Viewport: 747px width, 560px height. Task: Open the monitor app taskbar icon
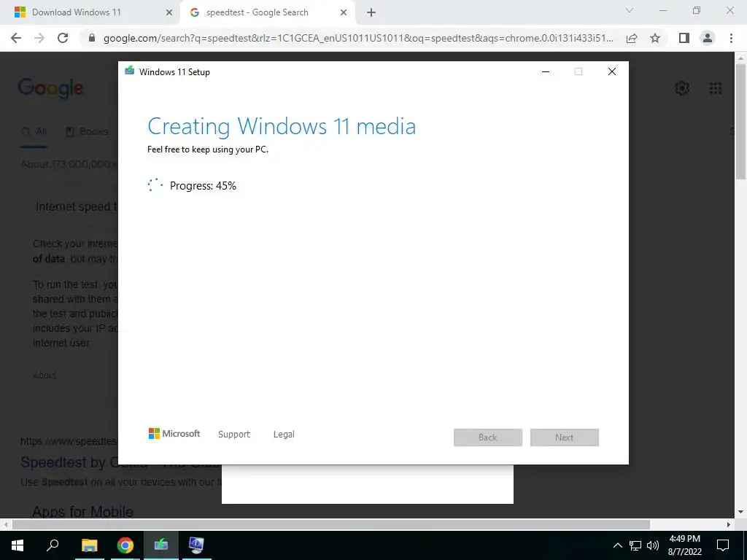(196, 545)
